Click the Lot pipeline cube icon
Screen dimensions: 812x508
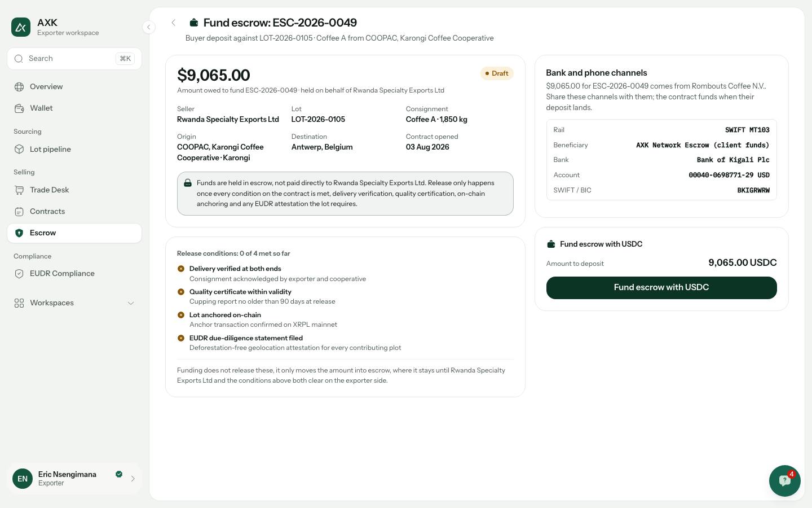19,150
